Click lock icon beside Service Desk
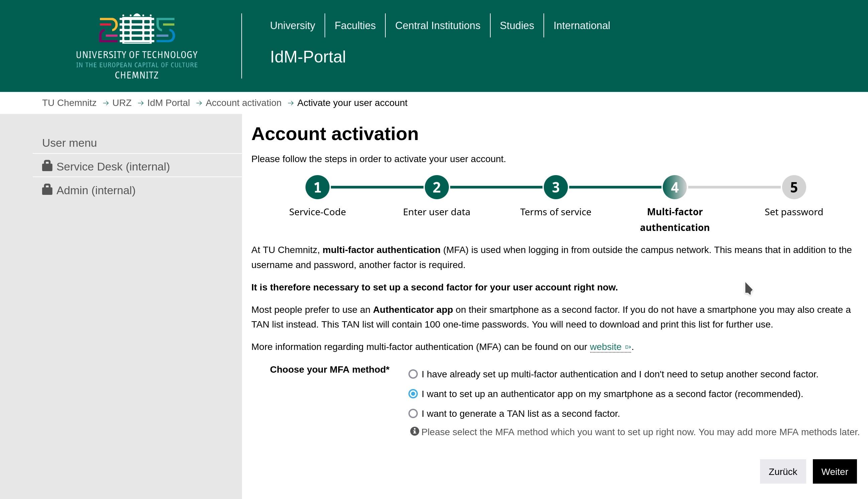868x499 pixels. [47, 166]
